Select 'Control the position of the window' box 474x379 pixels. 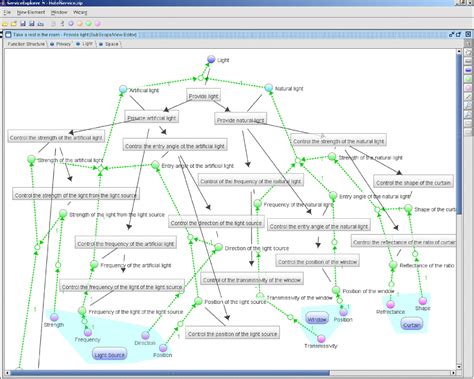[x=317, y=261]
